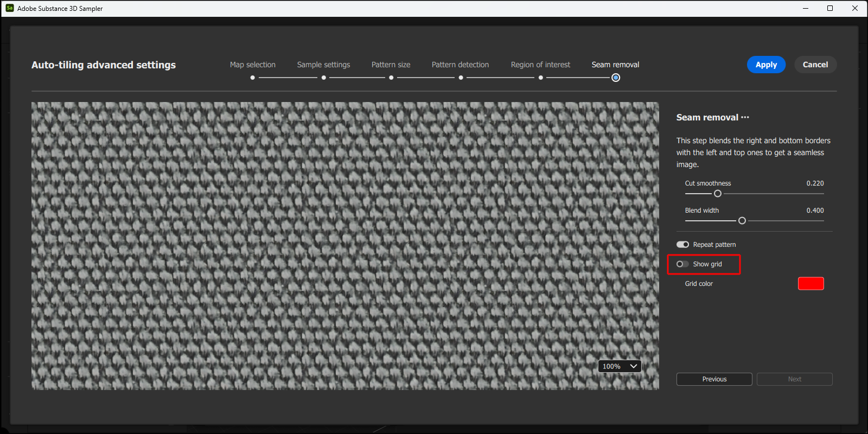Apply the auto-tiling settings
Image resolution: width=868 pixels, height=434 pixels.
(766, 65)
